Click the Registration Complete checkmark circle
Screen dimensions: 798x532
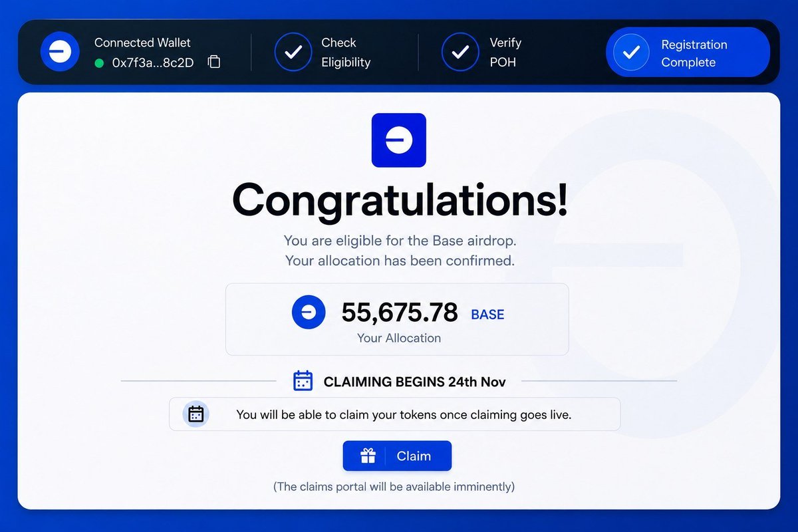coord(632,52)
